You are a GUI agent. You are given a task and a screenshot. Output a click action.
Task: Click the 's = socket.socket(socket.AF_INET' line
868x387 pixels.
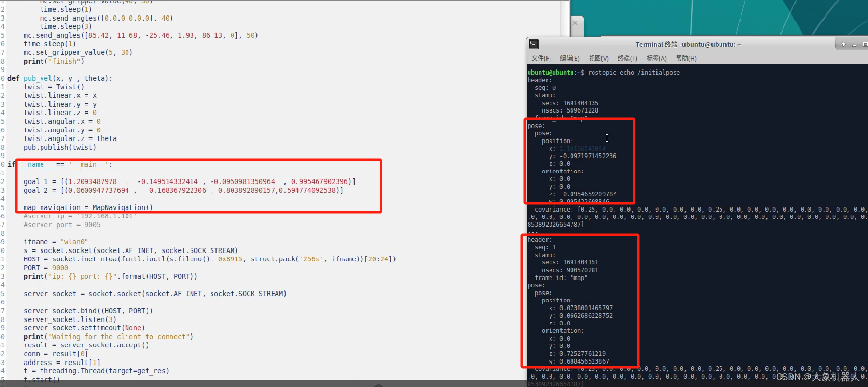tap(131, 251)
